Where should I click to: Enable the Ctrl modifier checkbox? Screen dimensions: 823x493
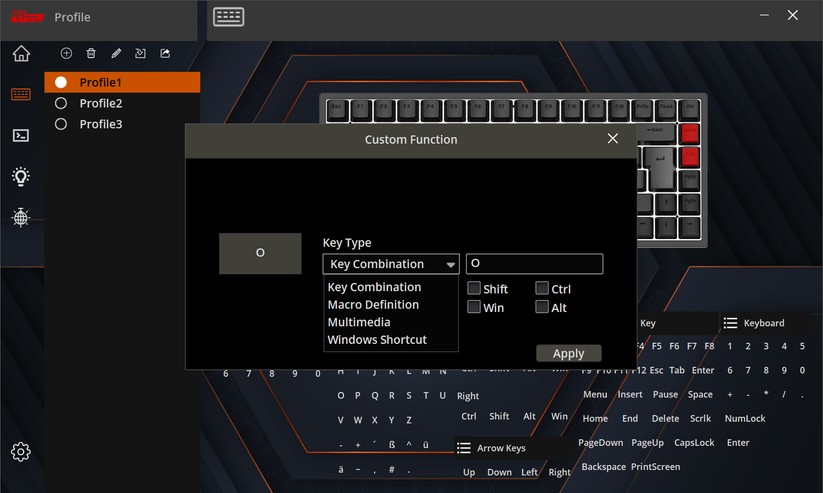(542, 288)
